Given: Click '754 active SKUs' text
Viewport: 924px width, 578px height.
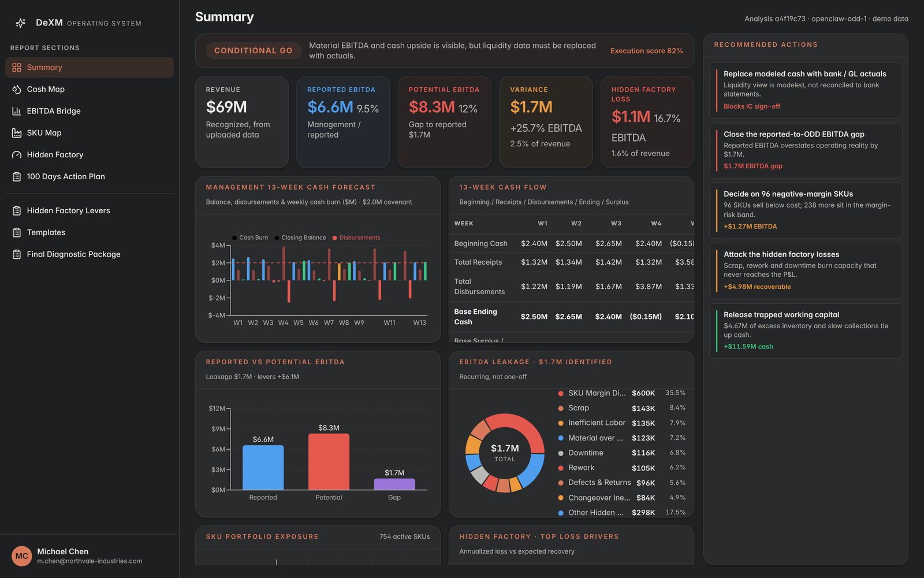Looking at the screenshot, I should click(405, 537).
